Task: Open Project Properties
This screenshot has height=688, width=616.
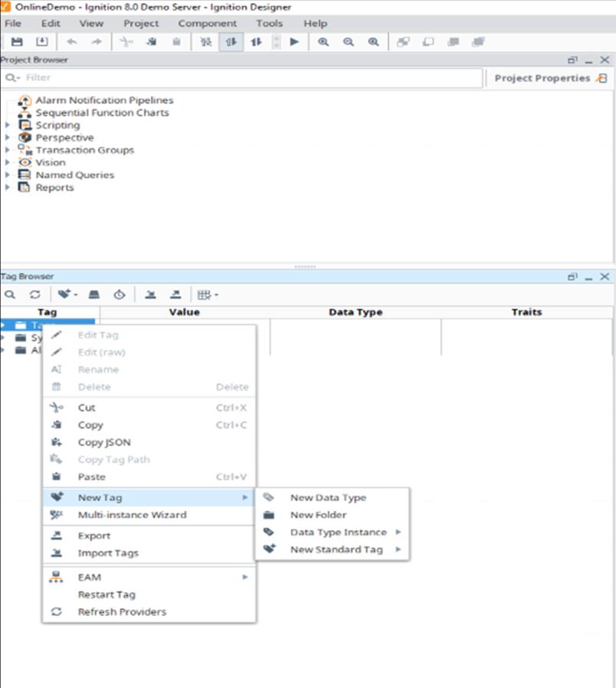Action: (550, 78)
